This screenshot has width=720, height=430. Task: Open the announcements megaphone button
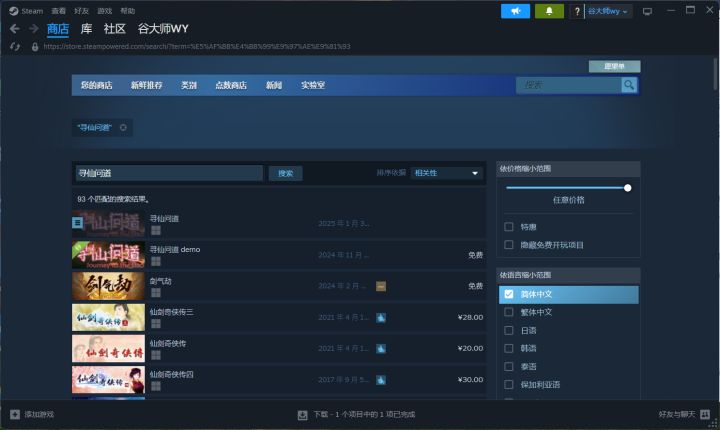[x=515, y=11]
